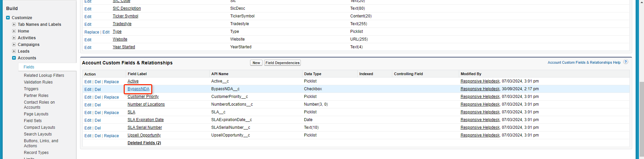The image size is (644, 159).
Task: Expand the Leads tree node
Action: [x=14, y=51]
